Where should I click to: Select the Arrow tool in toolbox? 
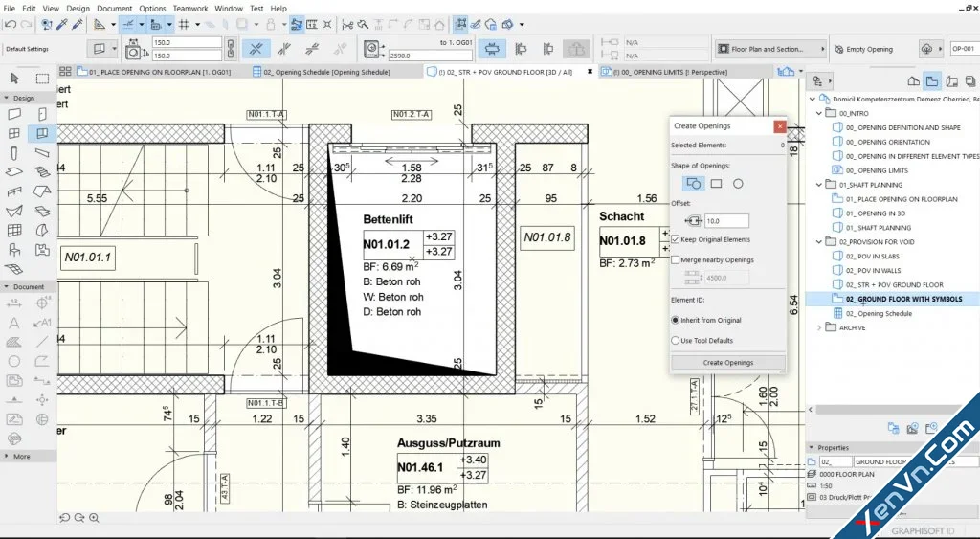pos(14,79)
